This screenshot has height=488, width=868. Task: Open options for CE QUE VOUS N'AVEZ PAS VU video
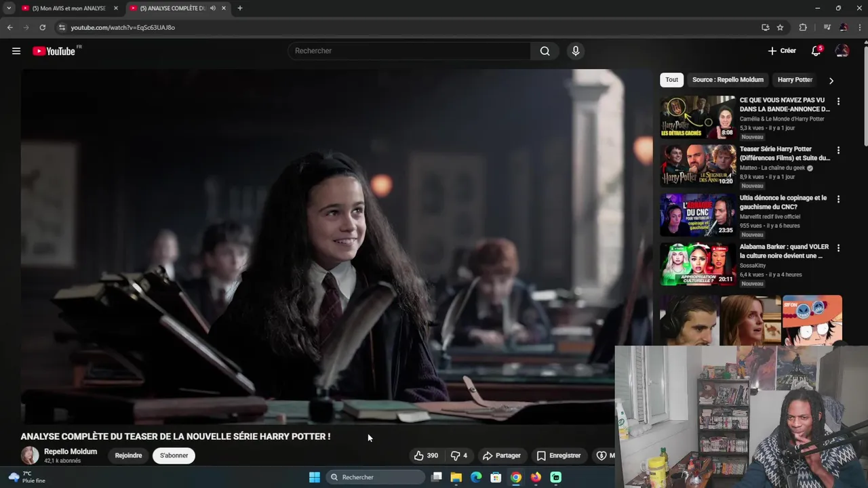[838, 101]
